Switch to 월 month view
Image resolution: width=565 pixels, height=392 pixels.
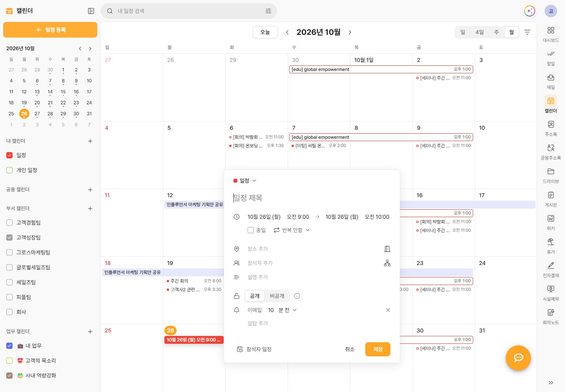coord(512,32)
